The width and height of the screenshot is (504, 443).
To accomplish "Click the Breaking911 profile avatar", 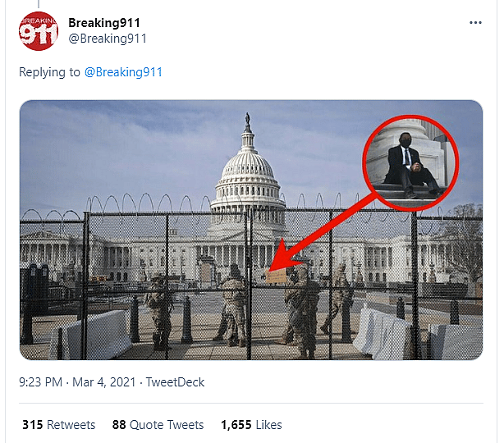I will pos(38,31).
